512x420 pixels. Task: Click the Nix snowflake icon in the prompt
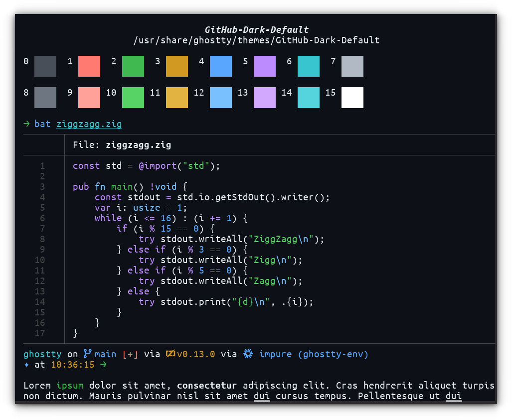click(248, 354)
